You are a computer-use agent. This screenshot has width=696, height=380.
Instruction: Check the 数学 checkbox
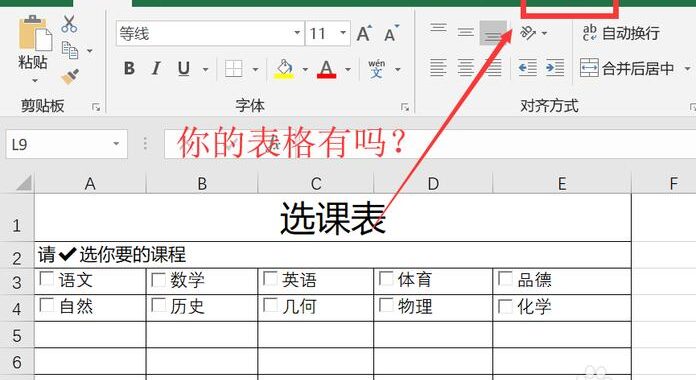(158, 279)
